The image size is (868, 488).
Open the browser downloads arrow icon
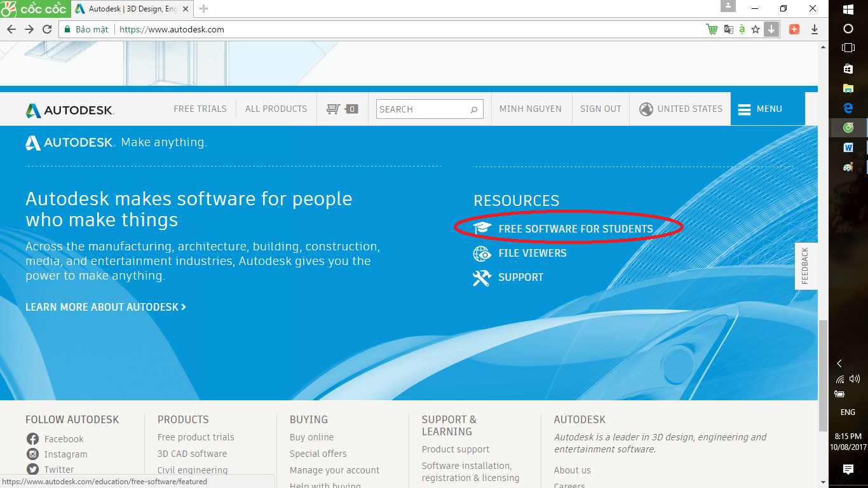pyautogui.click(x=815, y=29)
